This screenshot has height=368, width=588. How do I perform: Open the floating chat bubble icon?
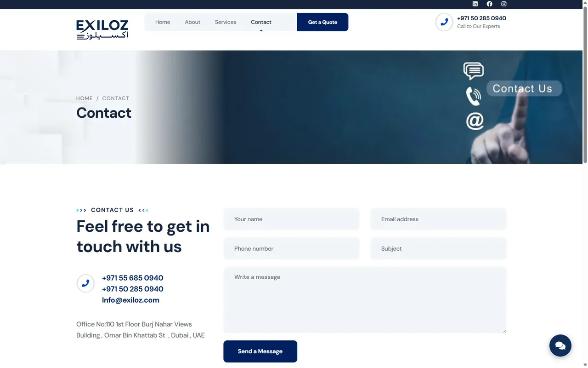(x=560, y=345)
